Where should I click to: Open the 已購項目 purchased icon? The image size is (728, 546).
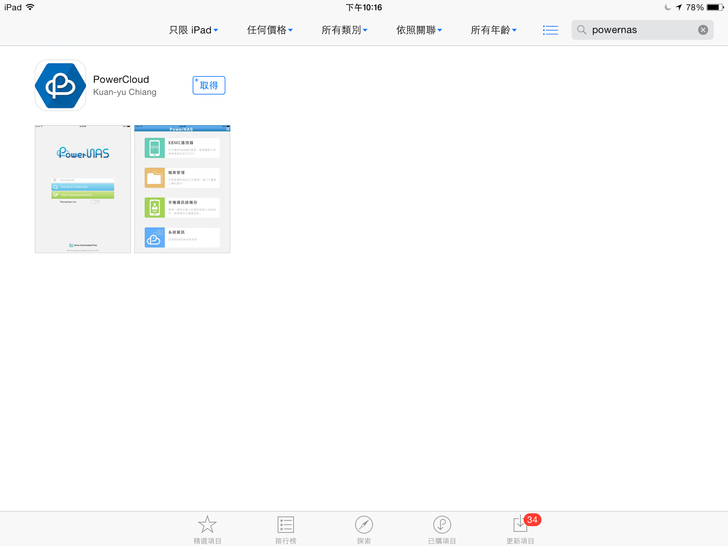point(442,525)
